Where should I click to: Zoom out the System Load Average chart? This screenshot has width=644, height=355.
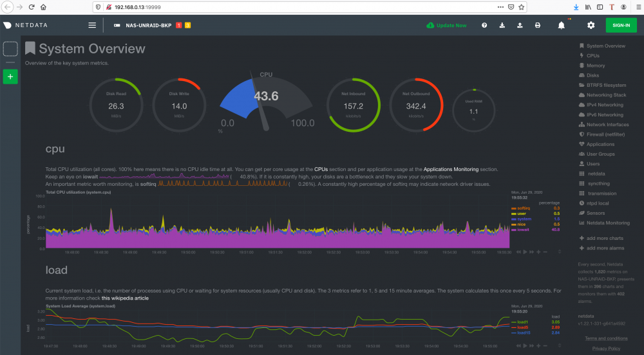[x=545, y=346]
